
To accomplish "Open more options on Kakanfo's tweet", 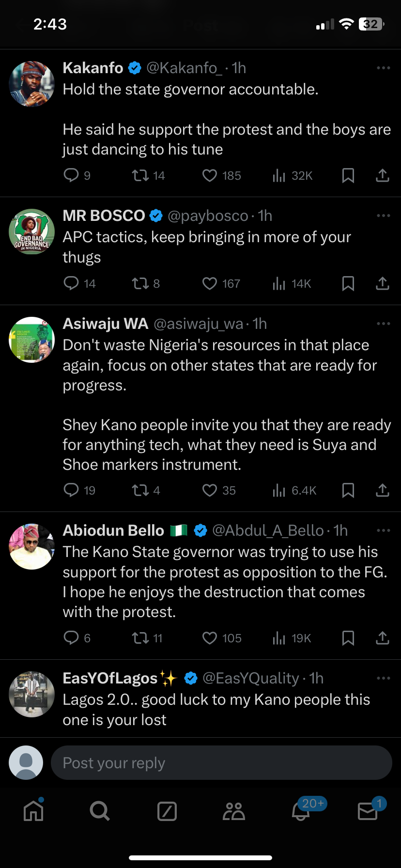I will point(383,68).
